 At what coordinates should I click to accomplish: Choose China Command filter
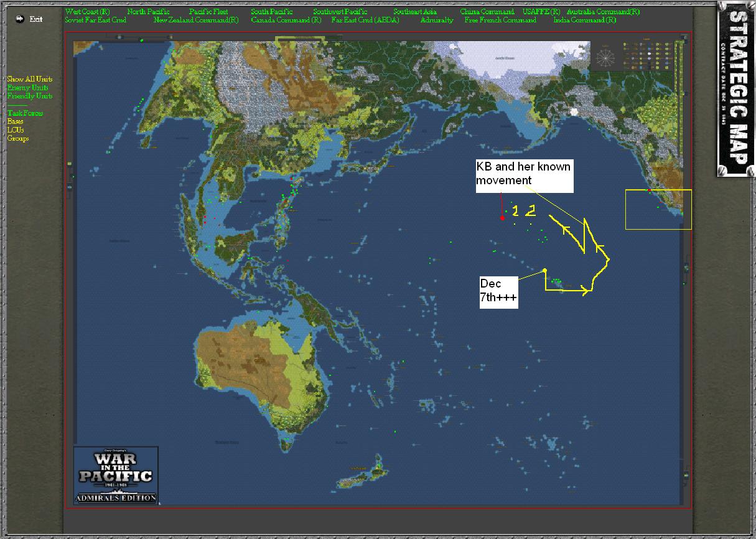[x=487, y=12]
